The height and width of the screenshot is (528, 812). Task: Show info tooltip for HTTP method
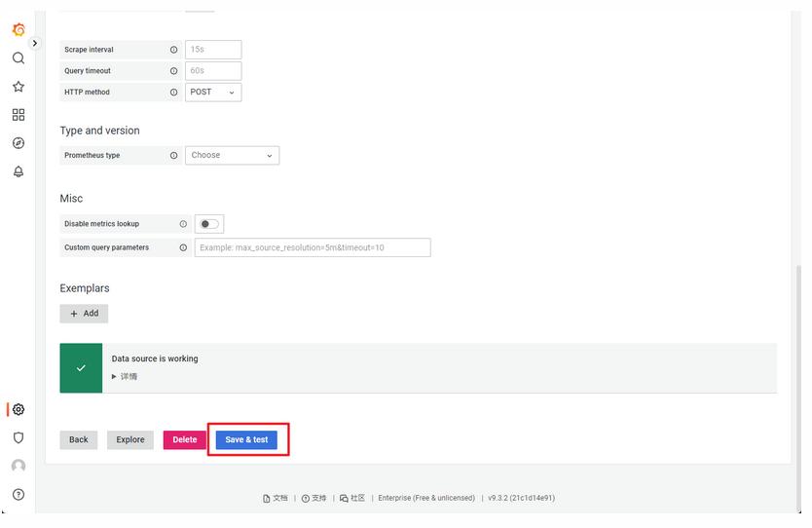pyautogui.click(x=173, y=93)
